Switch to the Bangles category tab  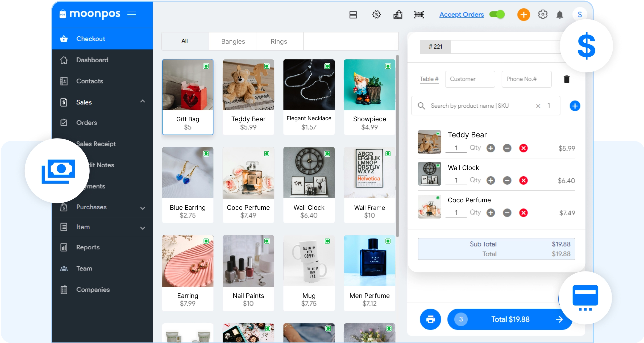(233, 41)
